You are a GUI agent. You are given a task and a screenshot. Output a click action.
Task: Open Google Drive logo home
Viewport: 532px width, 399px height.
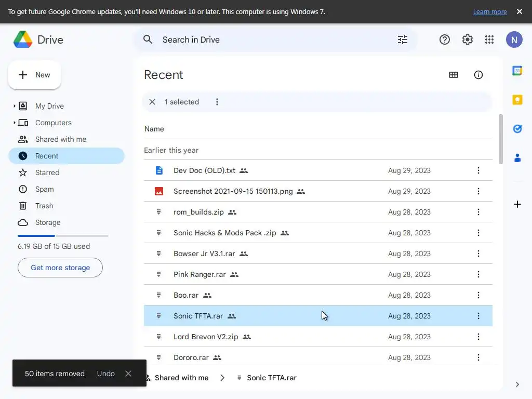pos(38,39)
